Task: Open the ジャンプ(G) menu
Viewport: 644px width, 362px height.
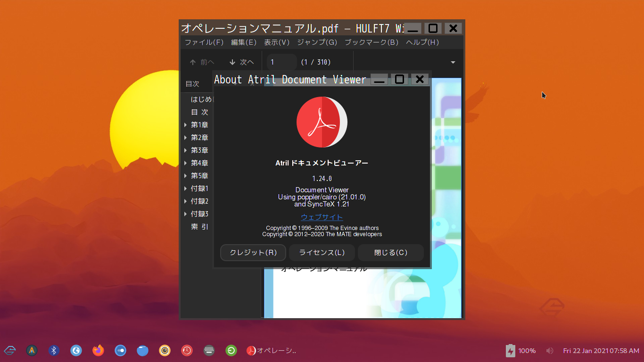Action: pos(317,42)
